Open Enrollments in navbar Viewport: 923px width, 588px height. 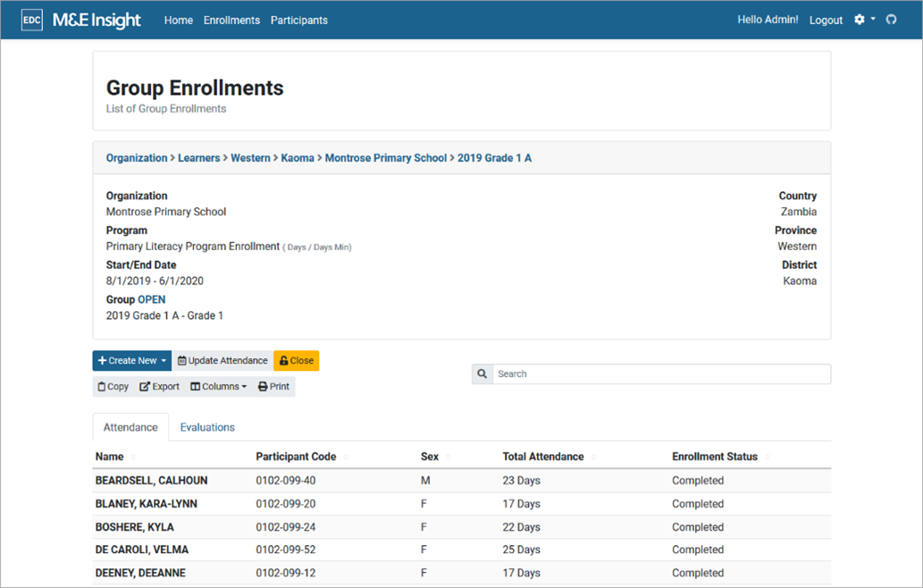232,20
